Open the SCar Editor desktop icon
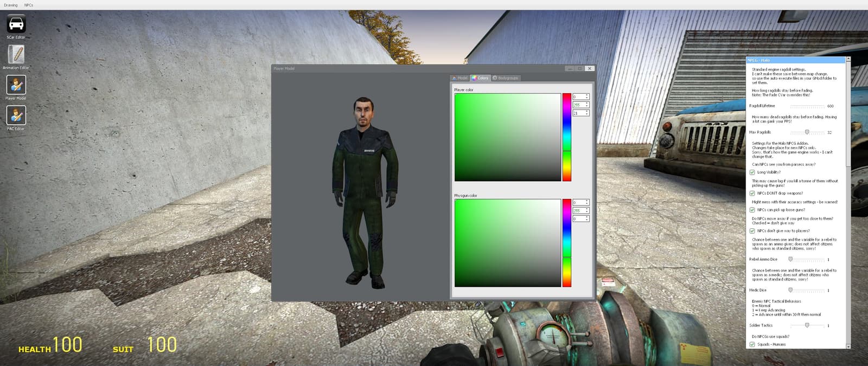The height and width of the screenshot is (366, 868). pyautogui.click(x=16, y=27)
